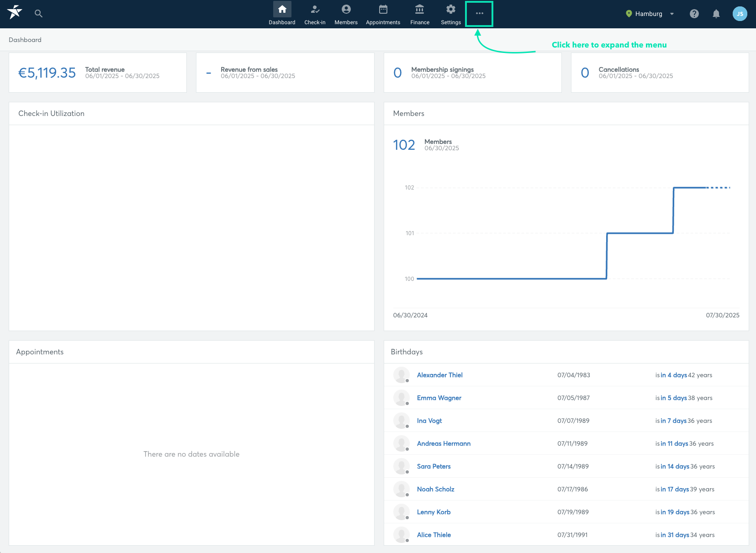
Task: Go to Members in top navigation
Action: click(x=346, y=14)
